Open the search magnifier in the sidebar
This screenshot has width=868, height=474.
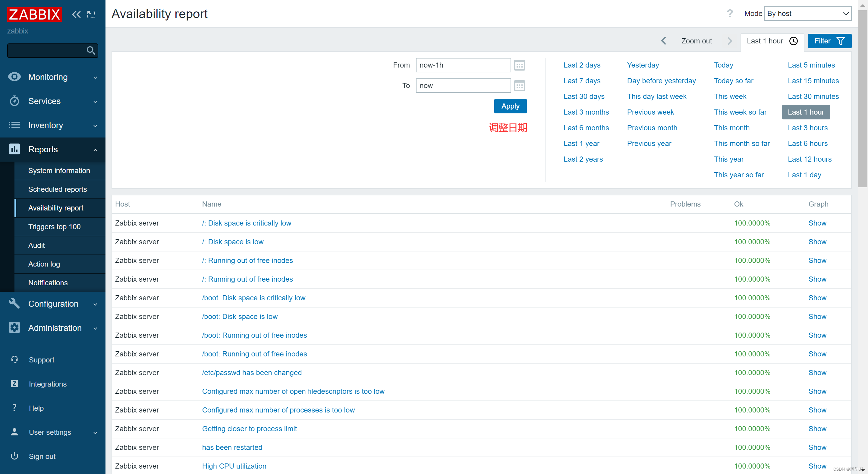(91, 51)
